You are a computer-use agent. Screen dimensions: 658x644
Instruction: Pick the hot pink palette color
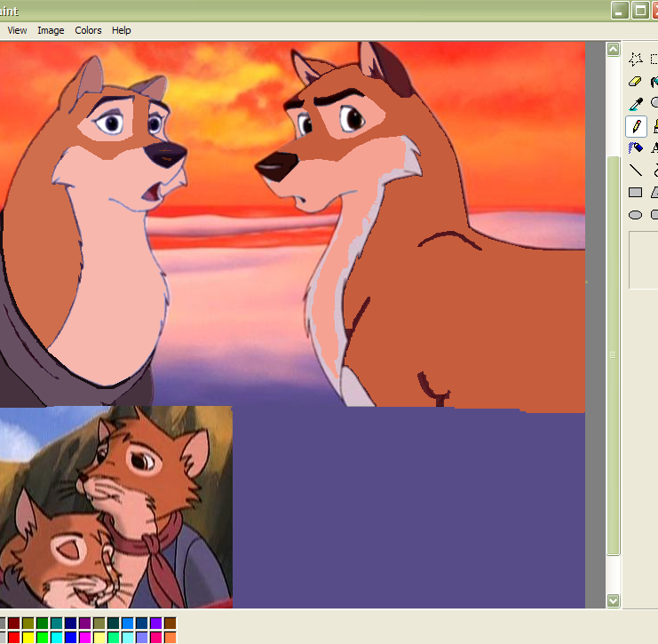pyautogui.click(x=156, y=637)
